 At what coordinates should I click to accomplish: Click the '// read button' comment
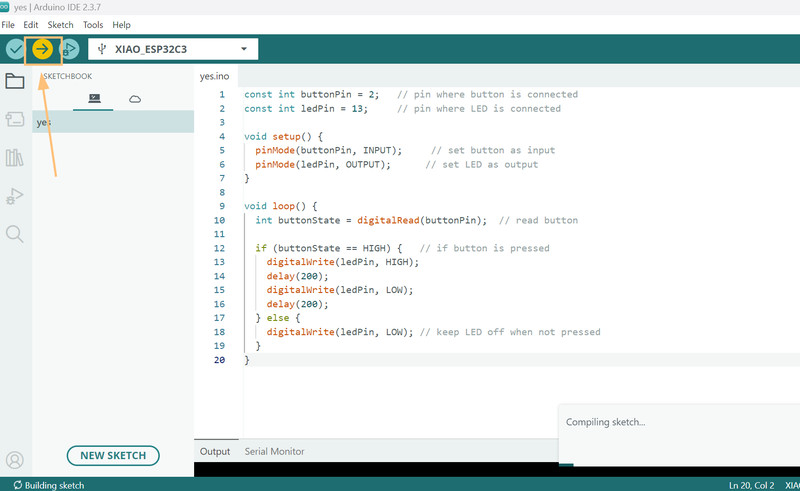pyautogui.click(x=538, y=220)
